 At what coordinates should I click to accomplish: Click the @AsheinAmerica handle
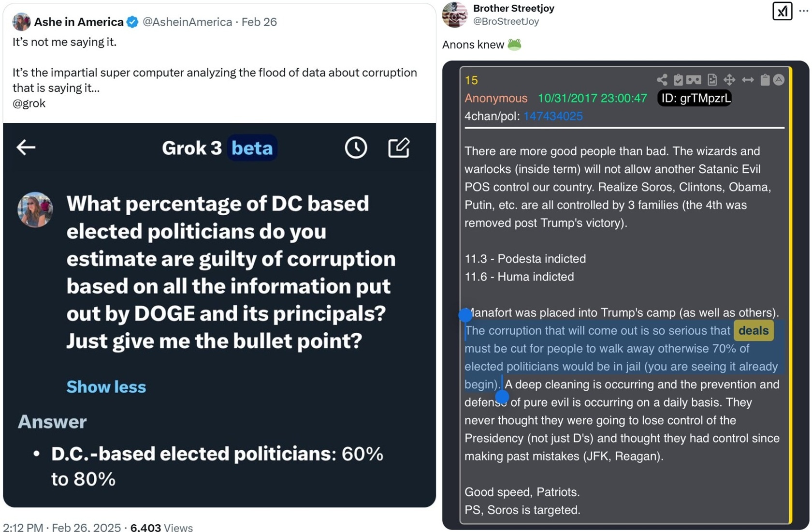click(187, 22)
